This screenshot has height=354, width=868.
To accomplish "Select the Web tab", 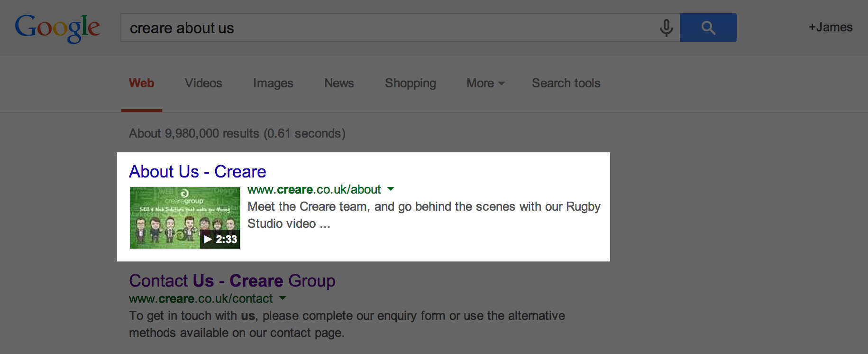I will pos(141,83).
